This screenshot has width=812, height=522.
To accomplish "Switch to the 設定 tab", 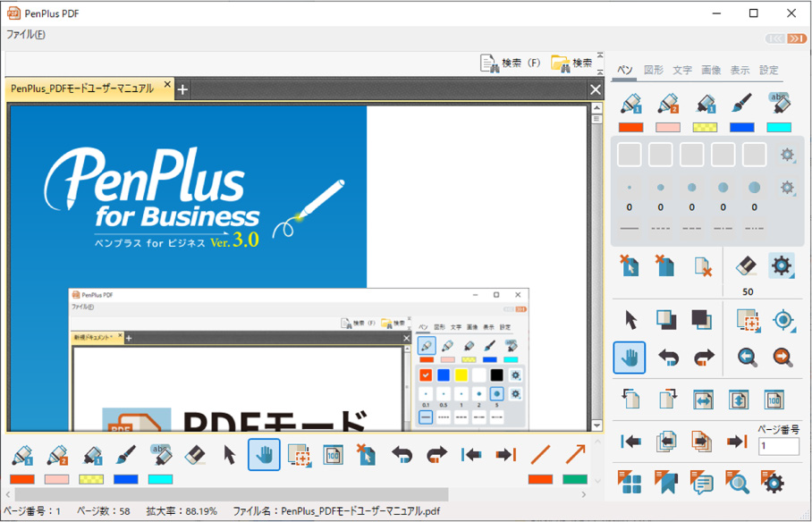I will click(769, 70).
